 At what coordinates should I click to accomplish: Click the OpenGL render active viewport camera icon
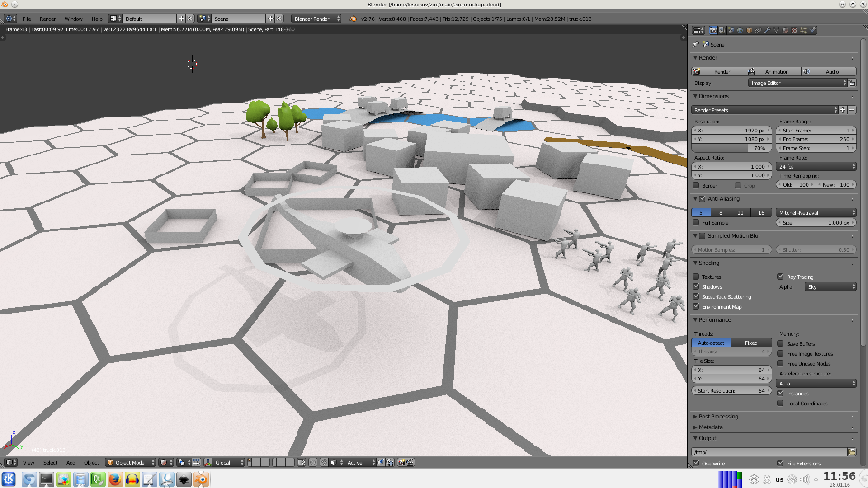point(401,462)
